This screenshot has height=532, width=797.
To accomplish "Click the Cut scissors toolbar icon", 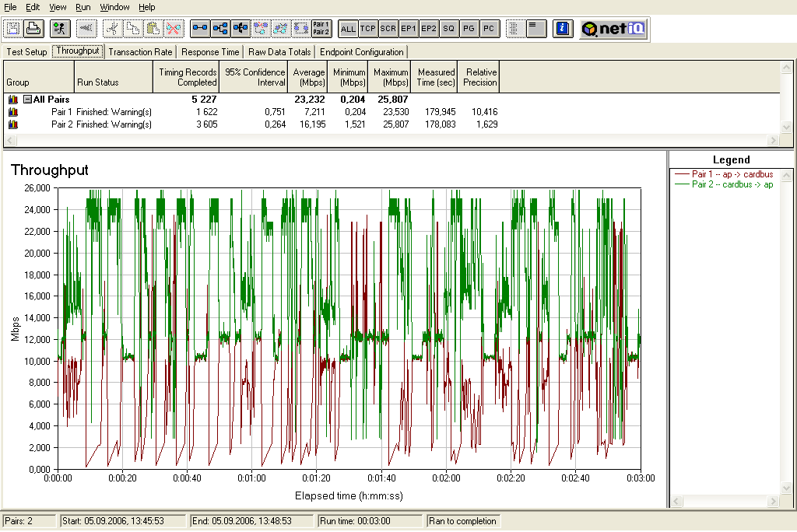I will click(x=113, y=29).
